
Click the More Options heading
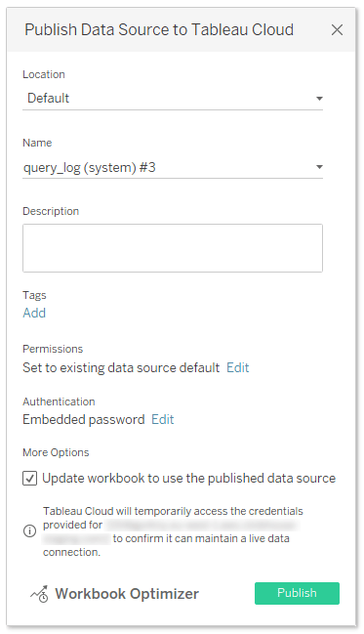(56, 452)
